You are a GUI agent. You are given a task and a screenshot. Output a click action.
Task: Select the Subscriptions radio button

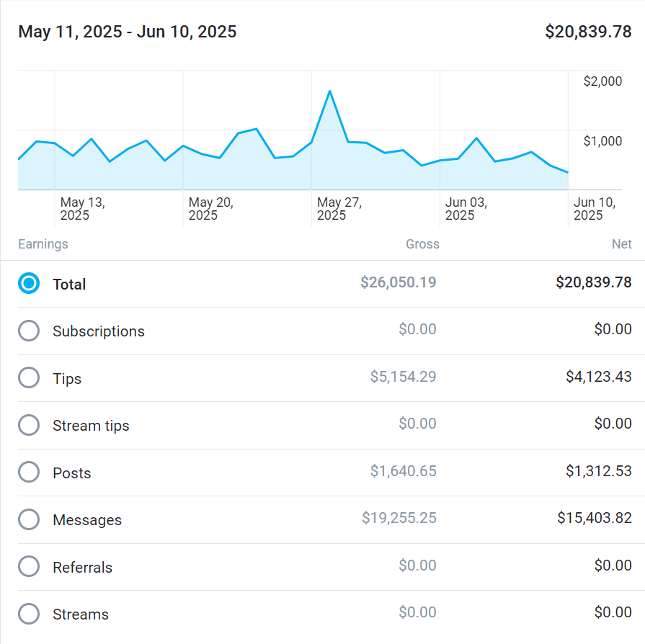click(x=29, y=331)
